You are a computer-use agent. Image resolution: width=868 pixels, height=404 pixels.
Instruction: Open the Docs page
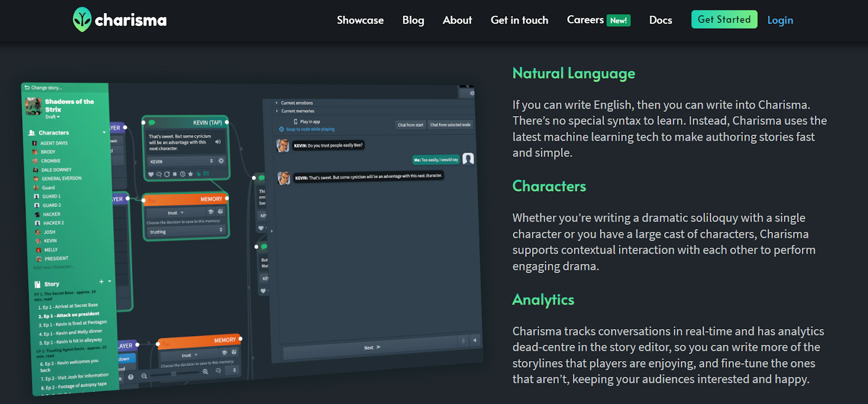point(661,20)
